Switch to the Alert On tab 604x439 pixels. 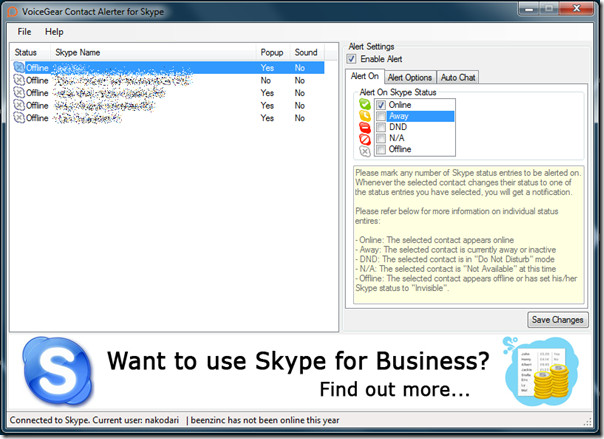[365, 76]
